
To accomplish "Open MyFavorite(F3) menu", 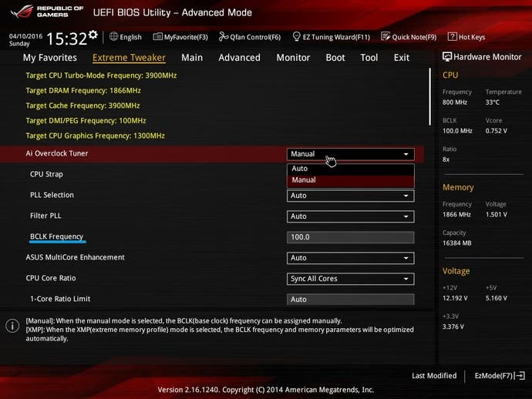I will pyautogui.click(x=180, y=37).
